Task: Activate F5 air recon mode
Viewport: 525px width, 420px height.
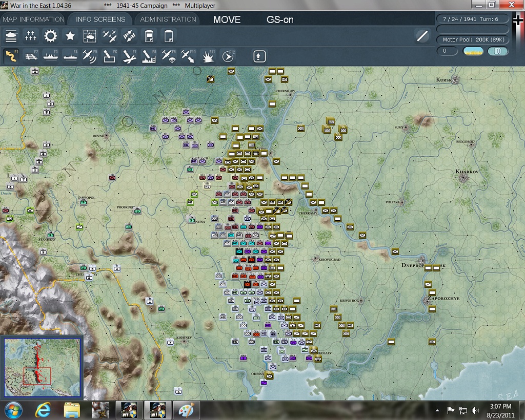Action: pos(90,56)
